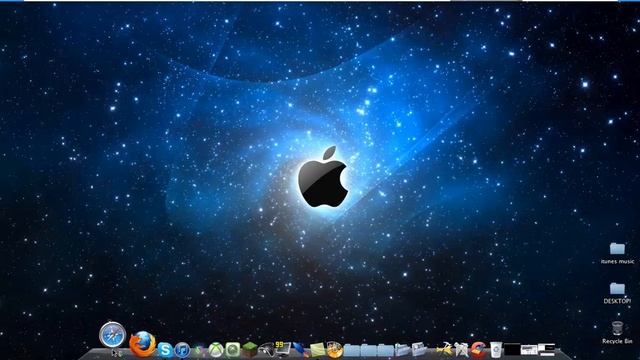Open the round Xbox sphere icon
The height and width of the screenshot is (360, 640).
tap(216, 350)
